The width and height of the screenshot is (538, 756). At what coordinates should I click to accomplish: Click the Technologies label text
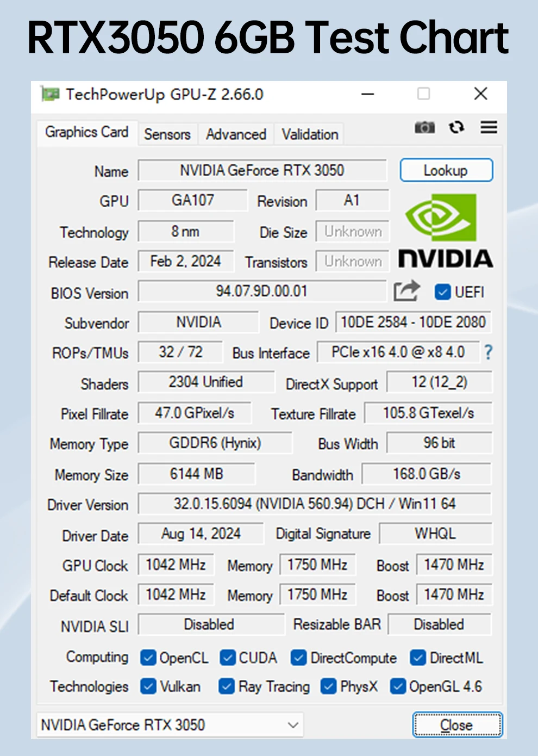point(89,686)
